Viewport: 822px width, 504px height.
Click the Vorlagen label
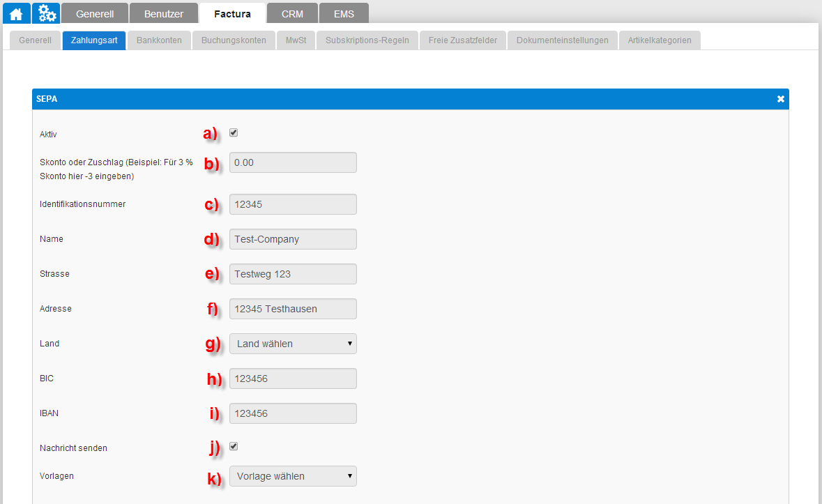(x=56, y=475)
